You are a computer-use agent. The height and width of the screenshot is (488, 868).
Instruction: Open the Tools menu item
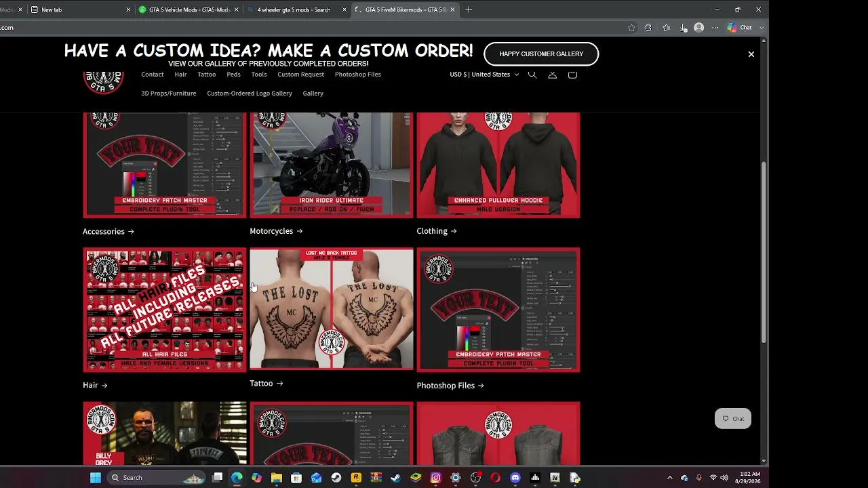[x=259, y=75]
